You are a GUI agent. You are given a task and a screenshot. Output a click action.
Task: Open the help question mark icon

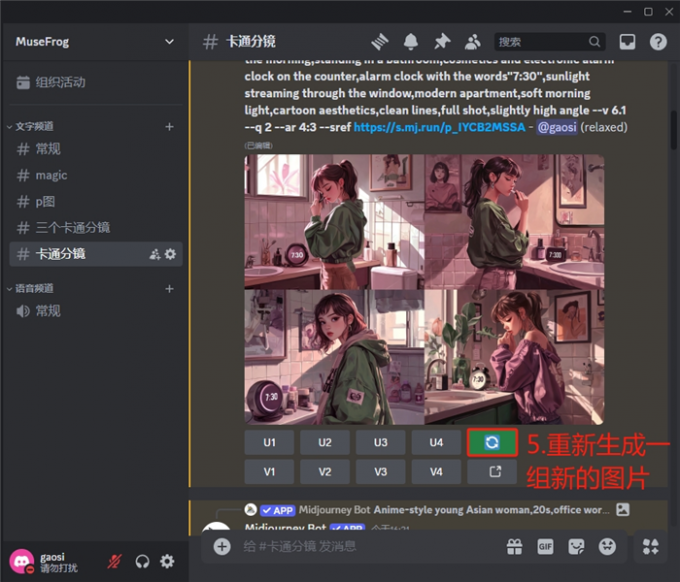pos(658,42)
